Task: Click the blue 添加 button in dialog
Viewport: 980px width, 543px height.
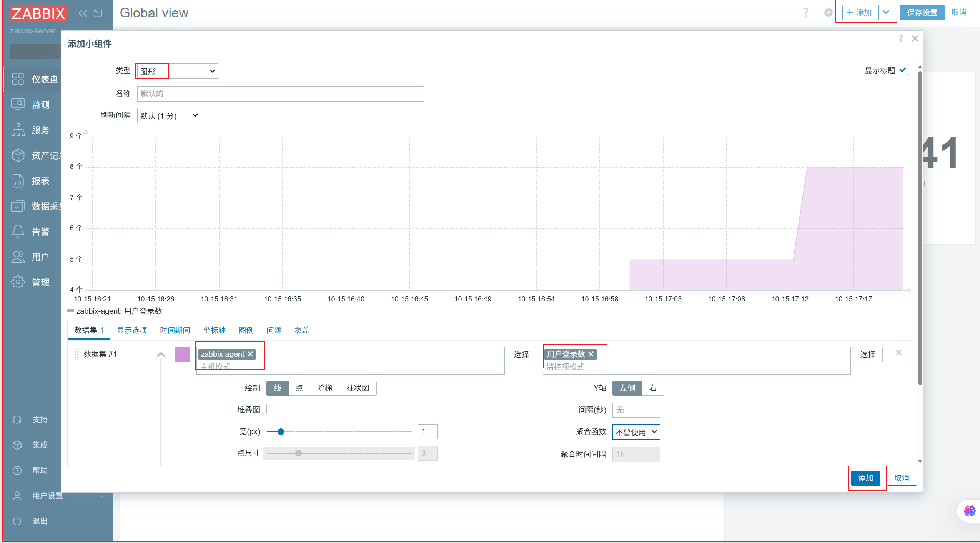Action: 865,478
